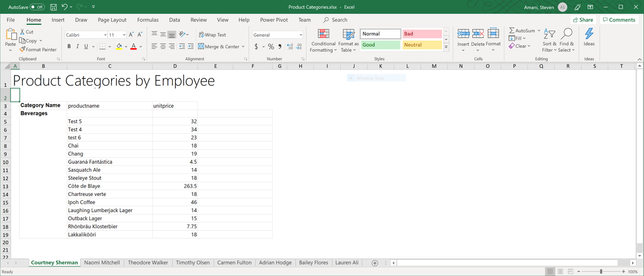
Task: Open number format dropdown General
Action: tap(300, 35)
